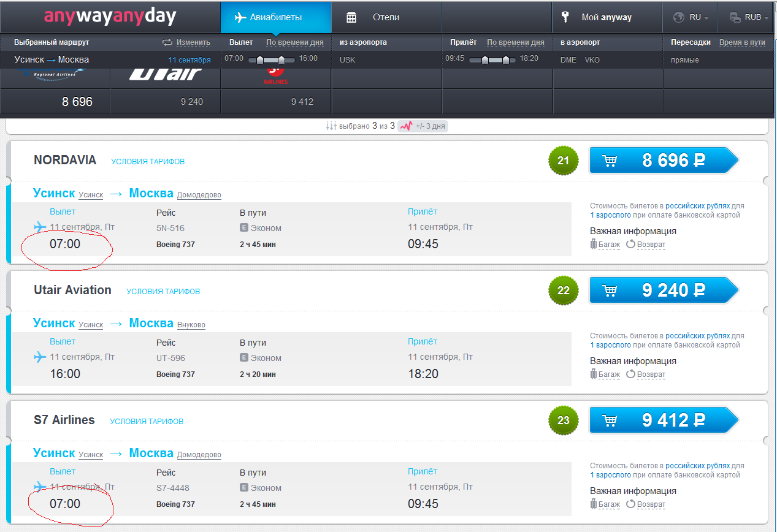This screenshot has width=777, height=532.
Task: Click Эконом class icon in S7 flight
Action: (244, 488)
